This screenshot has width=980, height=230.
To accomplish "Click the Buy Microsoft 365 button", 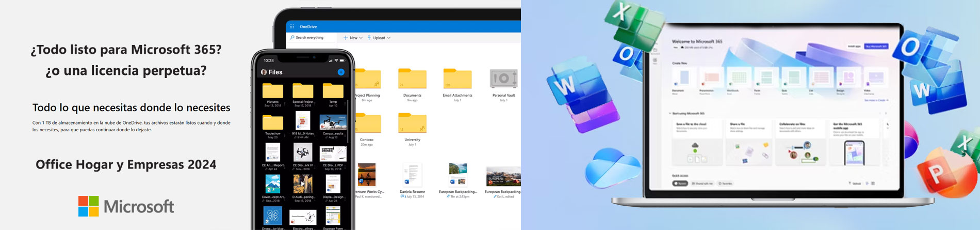I will 876,46.
